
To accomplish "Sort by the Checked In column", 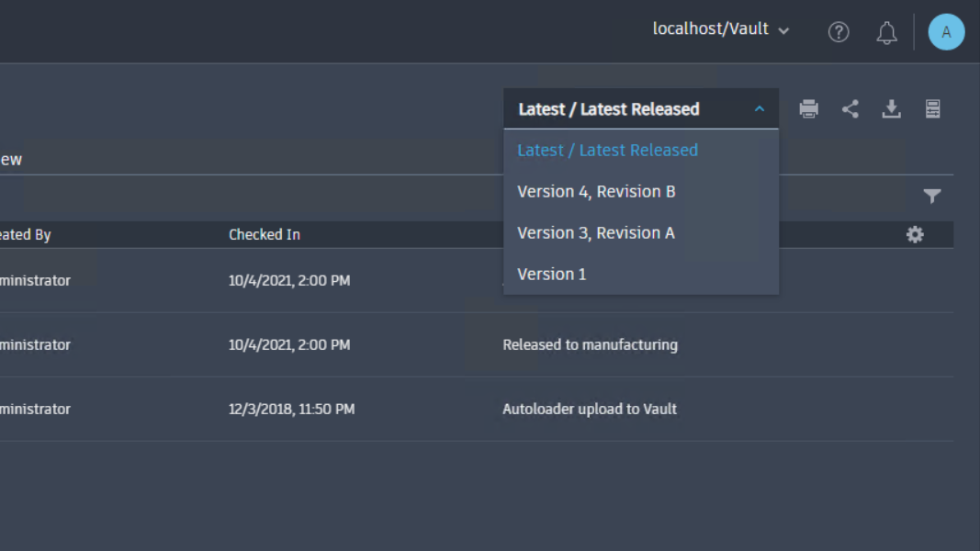I will tap(265, 235).
